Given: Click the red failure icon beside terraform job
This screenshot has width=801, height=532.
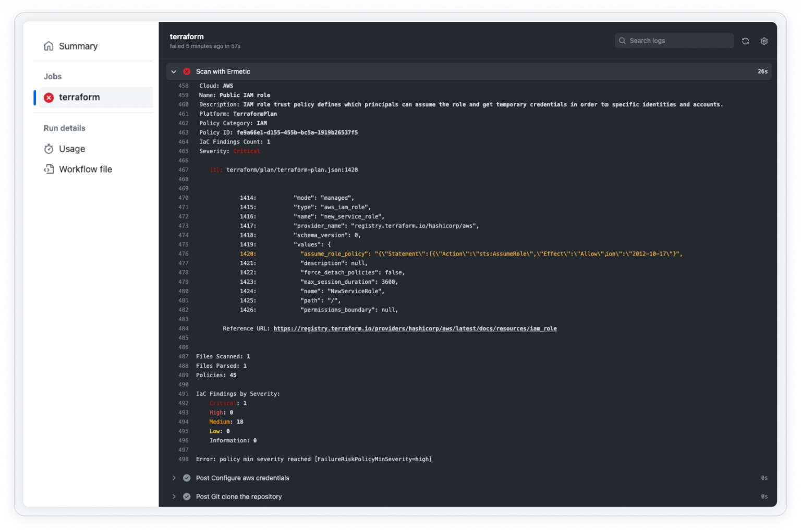Looking at the screenshot, I should coord(49,97).
